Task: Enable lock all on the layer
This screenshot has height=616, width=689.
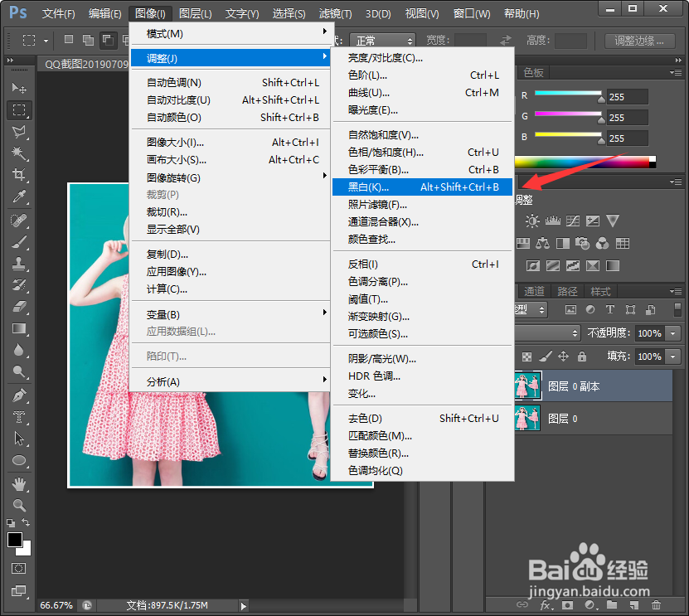Action: (x=581, y=356)
